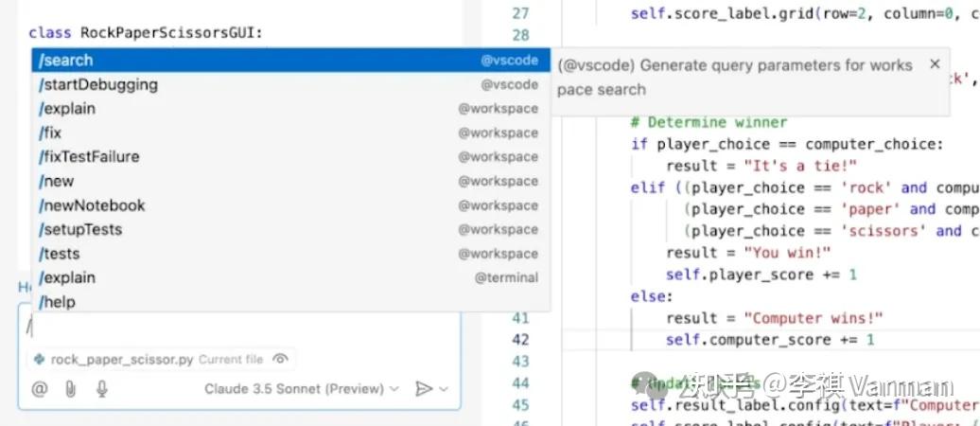Image resolution: width=980 pixels, height=426 pixels.
Task: Select the /search command suggestion
Action: 290,61
